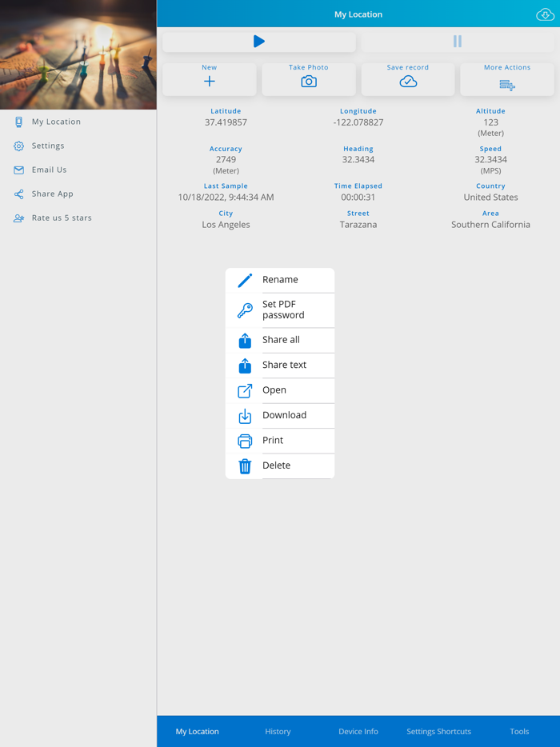Select Print from the context menu
Screen dimensions: 560x747
click(x=280, y=441)
